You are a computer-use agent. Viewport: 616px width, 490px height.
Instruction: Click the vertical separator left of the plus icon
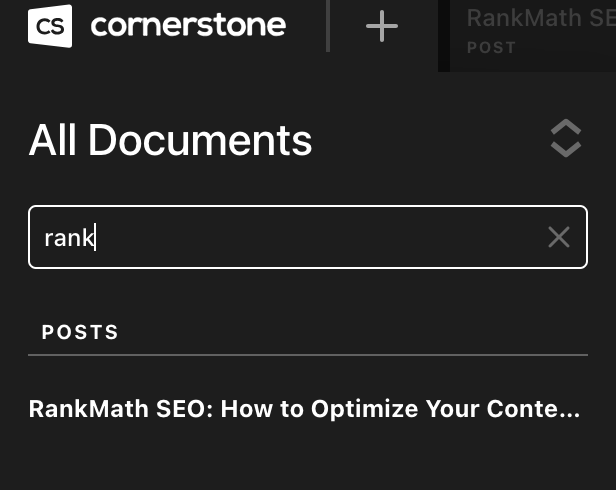328,26
